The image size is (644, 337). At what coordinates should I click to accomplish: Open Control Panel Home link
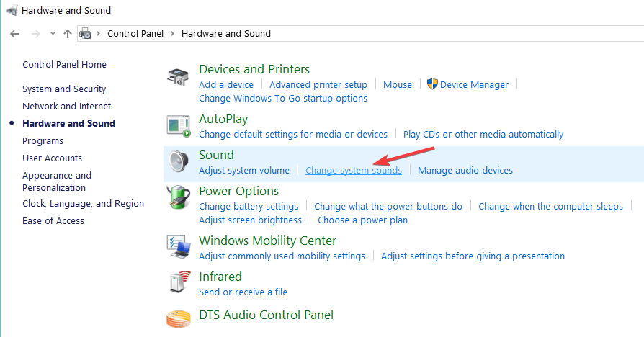click(64, 65)
